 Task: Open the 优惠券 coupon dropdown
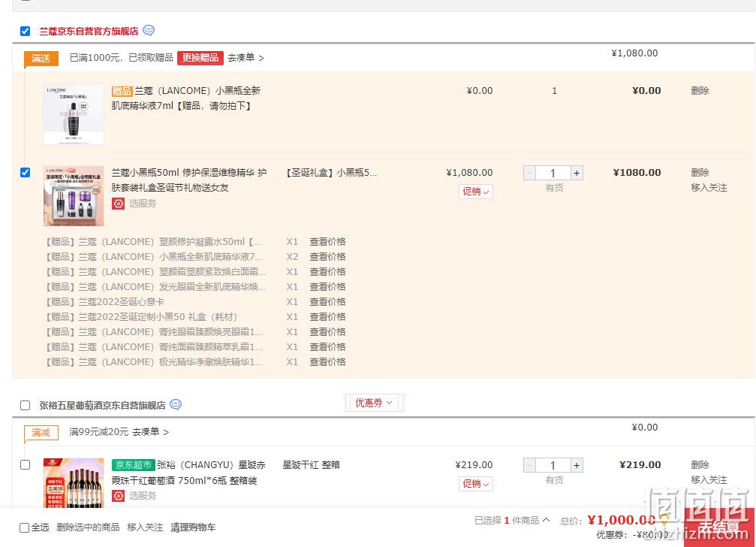[374, 403]
